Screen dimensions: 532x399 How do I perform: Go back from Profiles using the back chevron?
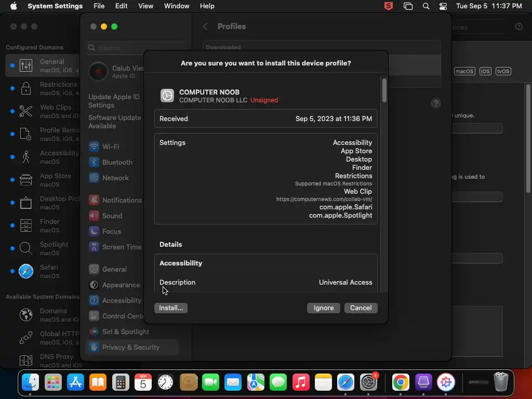205,26
